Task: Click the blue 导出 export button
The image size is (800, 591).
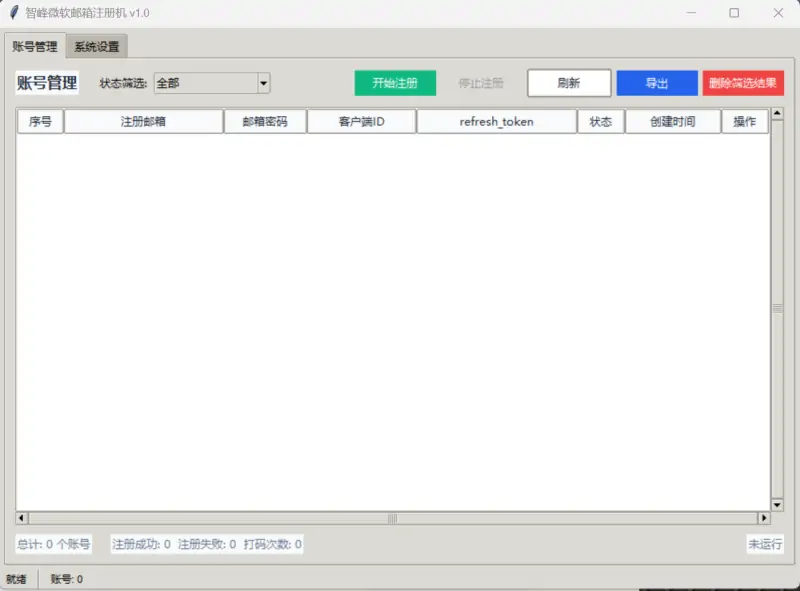Action: [x=657, y=83]
